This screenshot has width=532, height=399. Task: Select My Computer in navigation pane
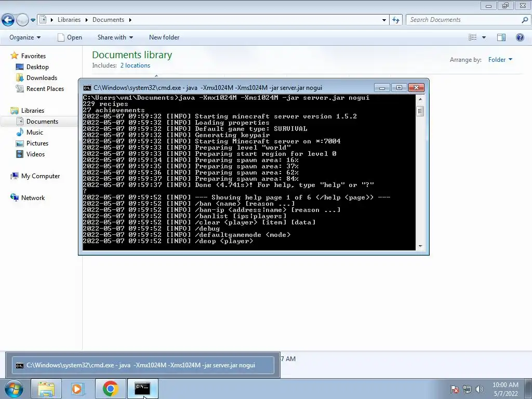tap(41, 176)
